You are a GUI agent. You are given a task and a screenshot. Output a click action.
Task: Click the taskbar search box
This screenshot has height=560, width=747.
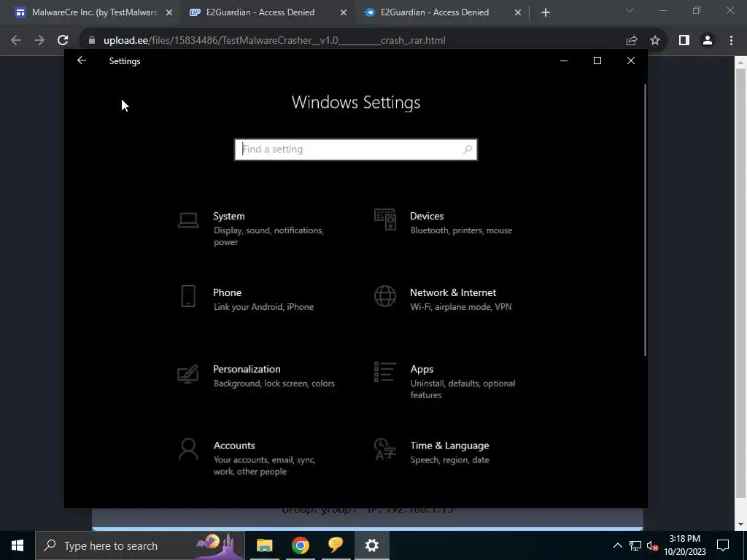click(139, 545)
